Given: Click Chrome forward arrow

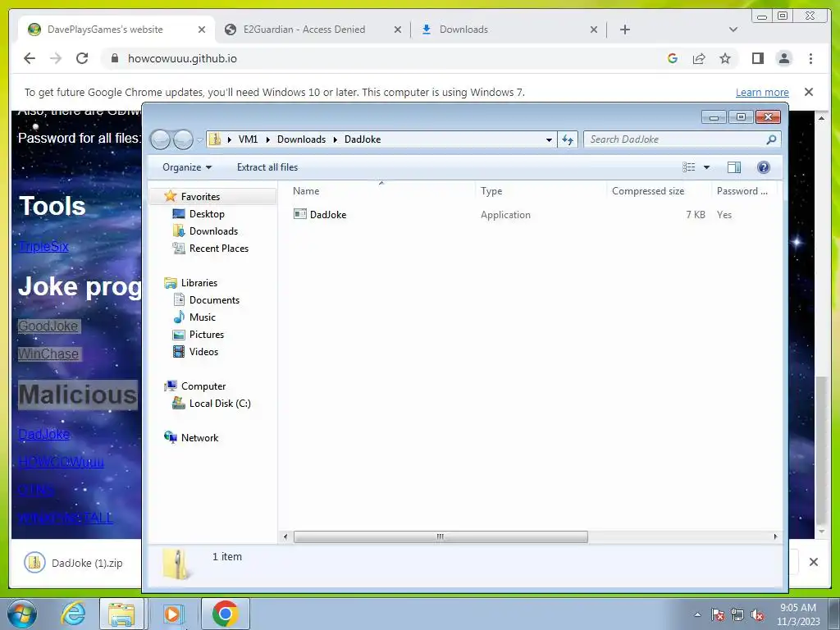Looking at the screenshot, I should point(56,58).
